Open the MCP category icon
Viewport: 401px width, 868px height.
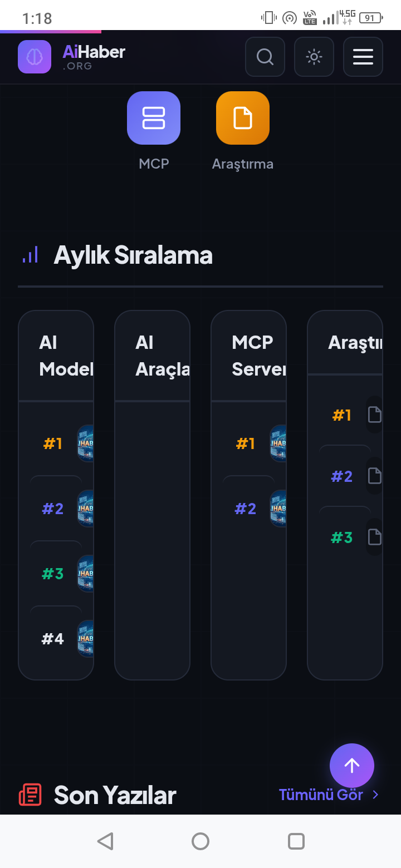tap(154, 118)
